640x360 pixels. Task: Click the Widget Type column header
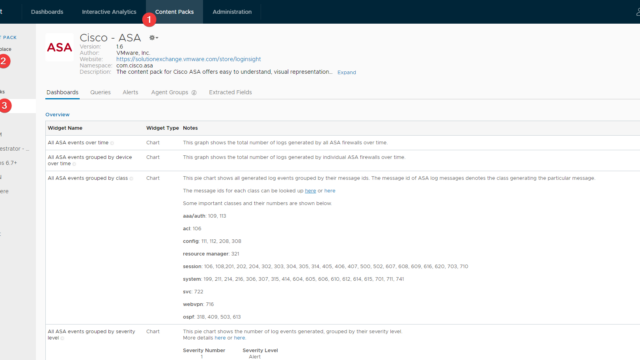click(162, 128)
